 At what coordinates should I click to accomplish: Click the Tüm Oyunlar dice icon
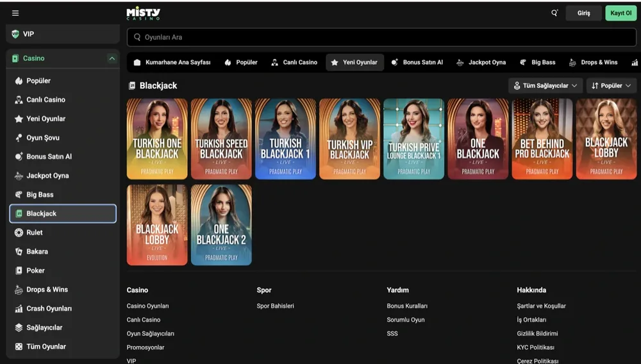[x=19, y=347]
